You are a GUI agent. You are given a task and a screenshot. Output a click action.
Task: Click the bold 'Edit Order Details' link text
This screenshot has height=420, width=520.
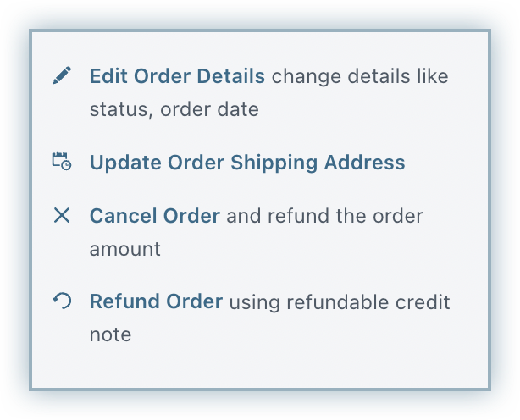pos(177,76)
